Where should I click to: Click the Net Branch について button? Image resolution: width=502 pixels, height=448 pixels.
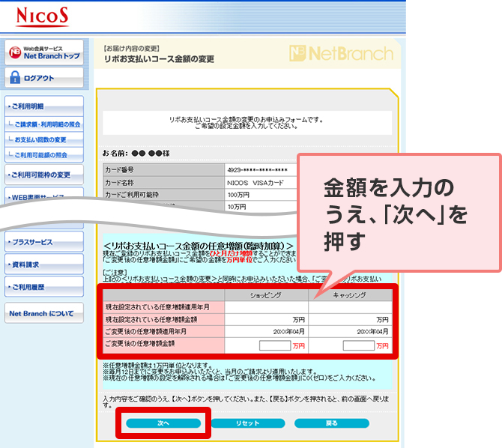coord(43,313)
